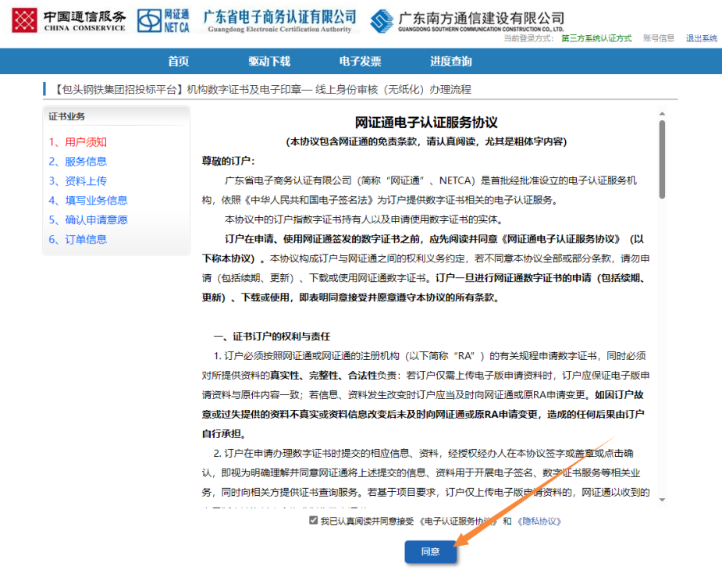Select step 3 资料上传 in sidebar
The image size is (722, 588).
[x=77, y=181]
